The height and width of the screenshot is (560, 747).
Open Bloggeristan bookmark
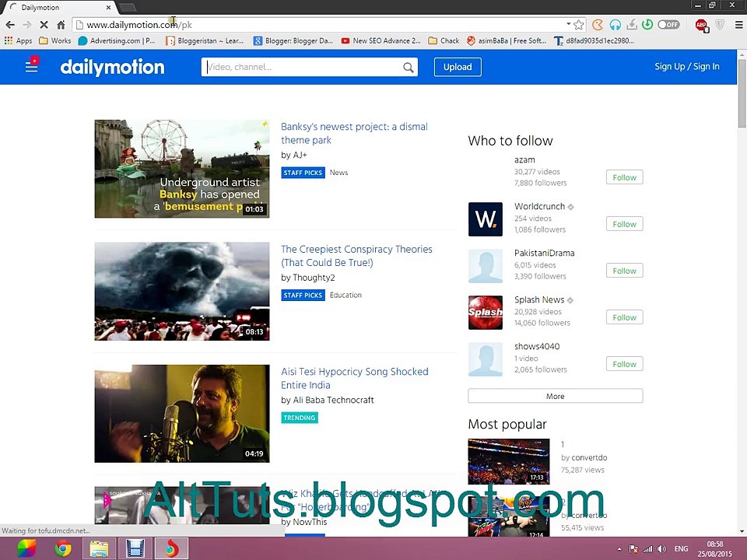(205, 41)
